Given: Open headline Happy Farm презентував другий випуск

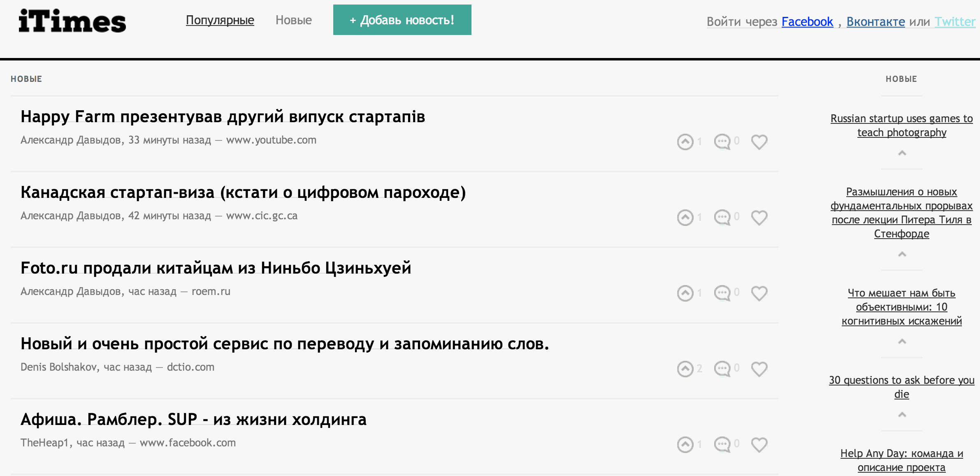Looking at the screenshot, I should coord(223,117).
